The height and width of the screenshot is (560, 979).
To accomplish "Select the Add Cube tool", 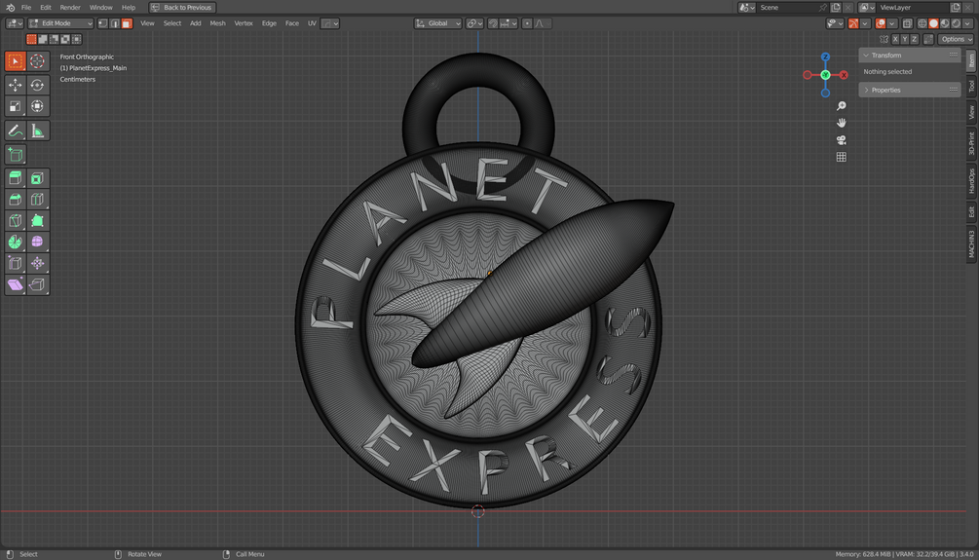I will (x=15, y=155).
